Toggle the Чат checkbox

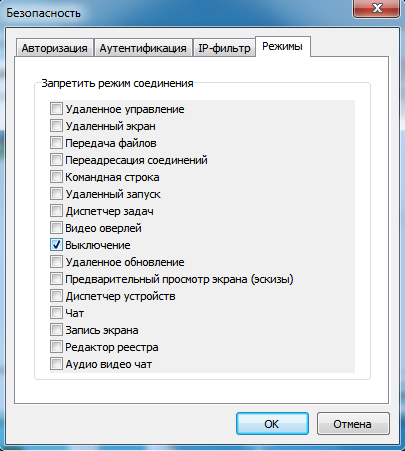56,313
